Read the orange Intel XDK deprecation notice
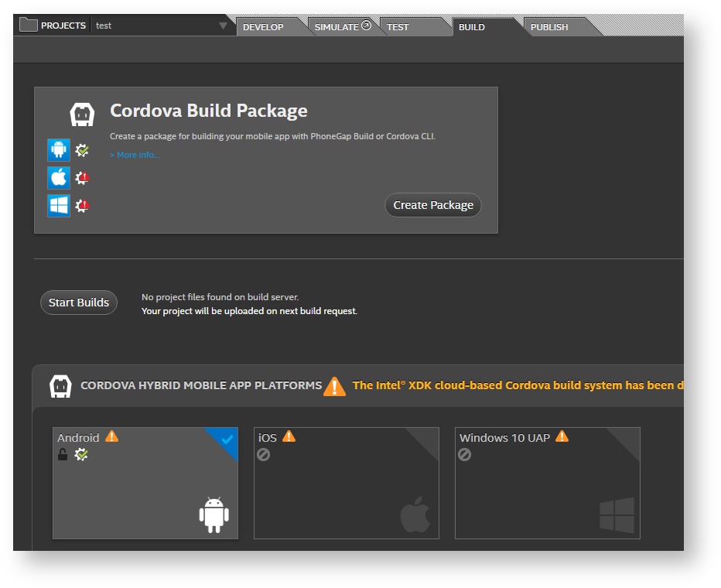The width and height of the screenshot is (721, 588). point(518,385)
